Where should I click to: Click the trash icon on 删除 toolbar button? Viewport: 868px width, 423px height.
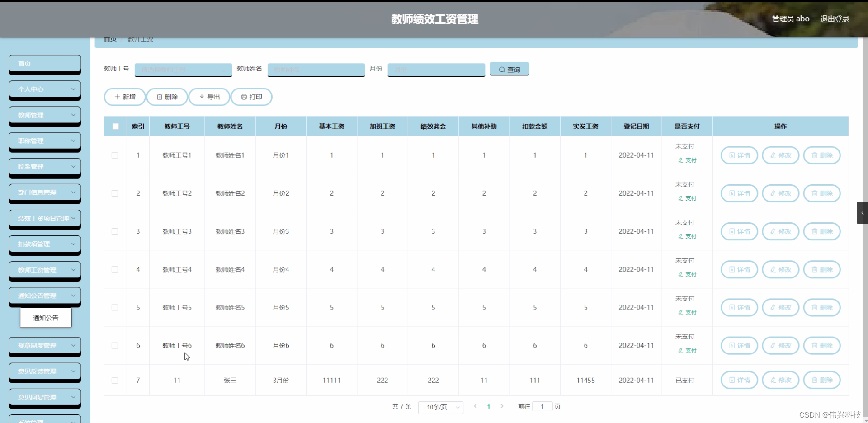pyautogui.click(x=160, y=97)
